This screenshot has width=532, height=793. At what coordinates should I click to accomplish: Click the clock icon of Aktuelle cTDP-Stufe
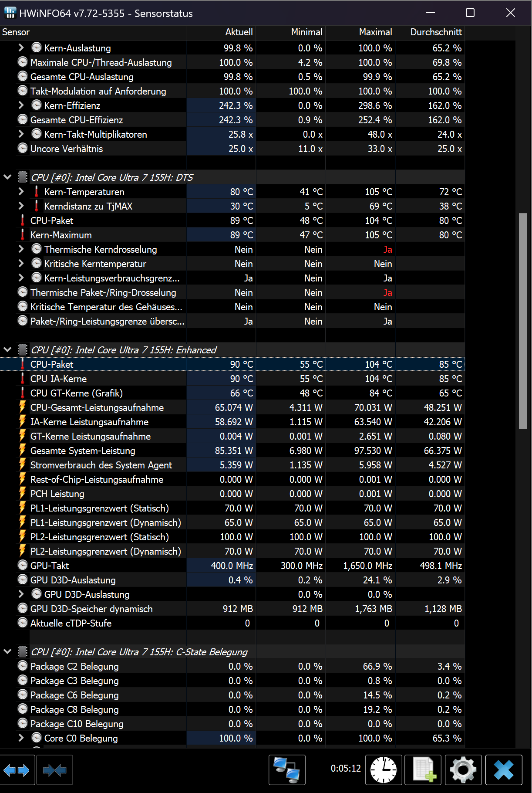[x=23, y=623]
